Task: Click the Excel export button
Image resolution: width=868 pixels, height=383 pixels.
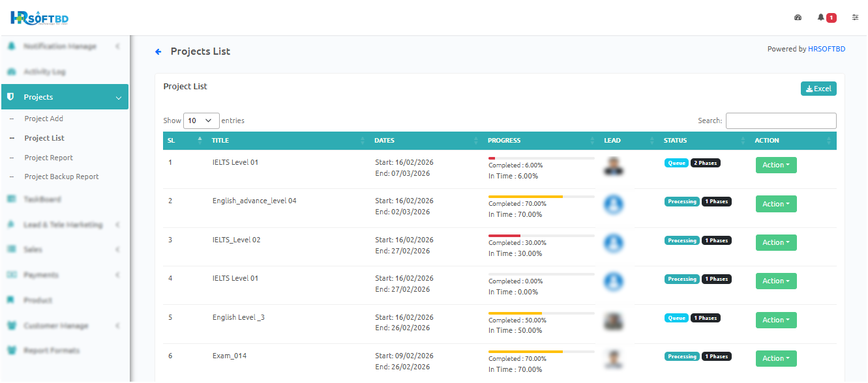Action: pos(818,89)
